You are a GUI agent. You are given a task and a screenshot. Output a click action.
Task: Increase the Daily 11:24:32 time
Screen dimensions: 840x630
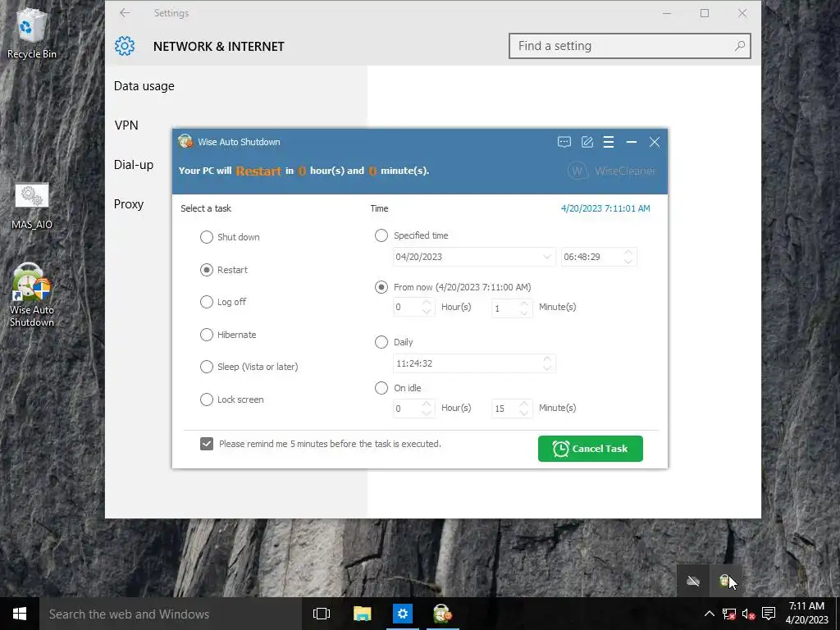547,359
